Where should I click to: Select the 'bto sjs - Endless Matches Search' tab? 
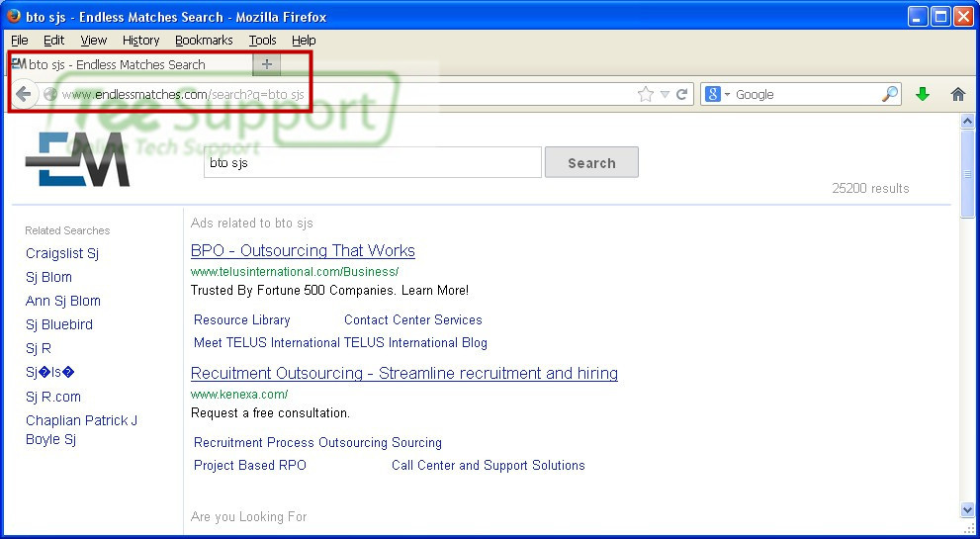(130, 64)
